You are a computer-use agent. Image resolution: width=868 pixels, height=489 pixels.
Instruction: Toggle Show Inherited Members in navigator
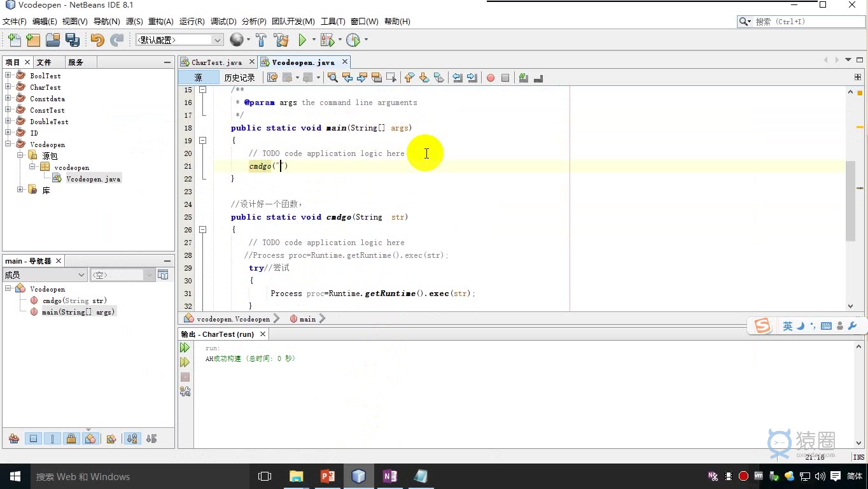coord(14,439)
